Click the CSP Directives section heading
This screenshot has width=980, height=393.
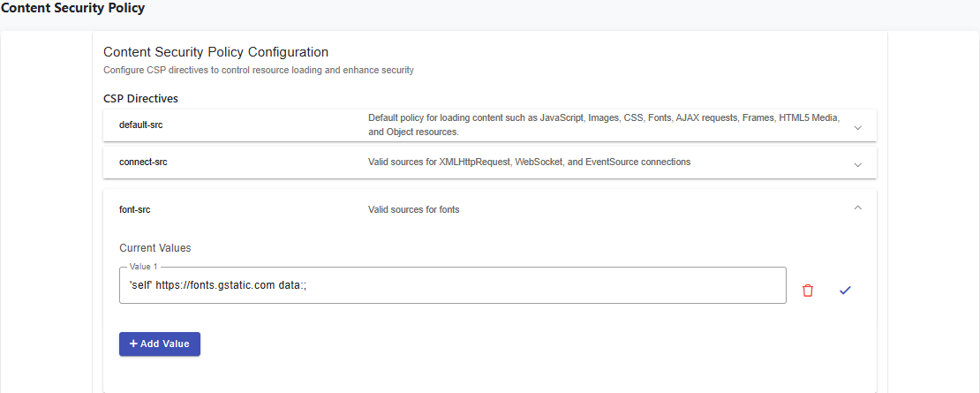point(141,98)
